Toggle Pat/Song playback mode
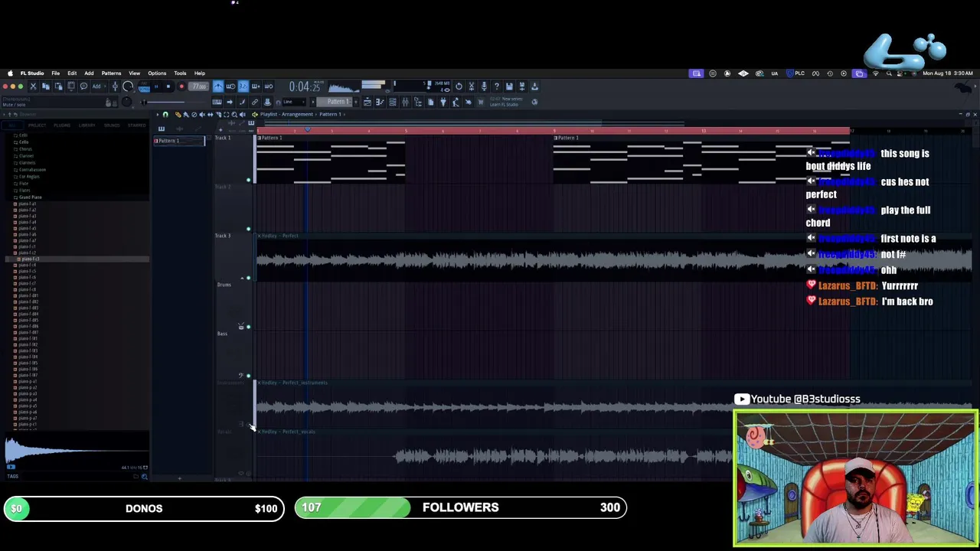 [x=144, y=86]
